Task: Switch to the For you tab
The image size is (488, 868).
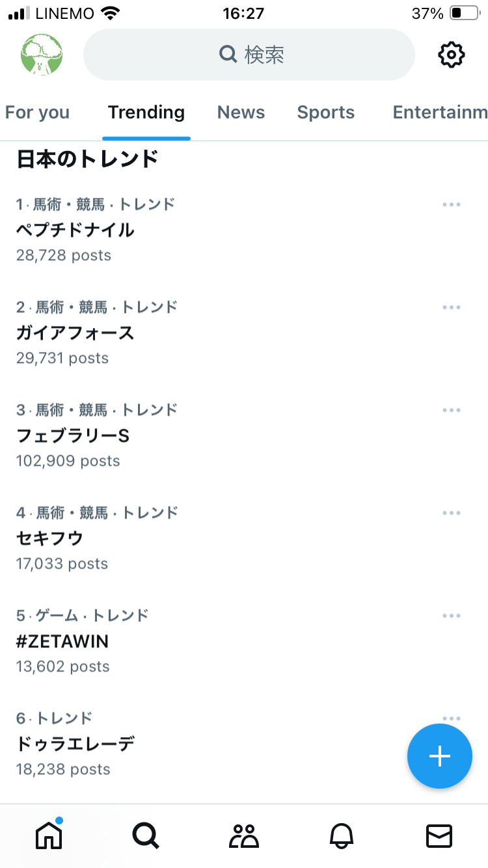Action: click(x=37, y=113)
